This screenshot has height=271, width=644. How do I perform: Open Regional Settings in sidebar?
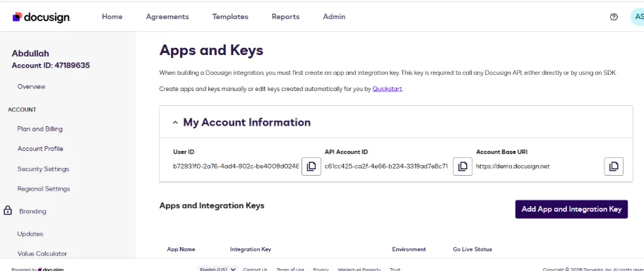[44, 189]
